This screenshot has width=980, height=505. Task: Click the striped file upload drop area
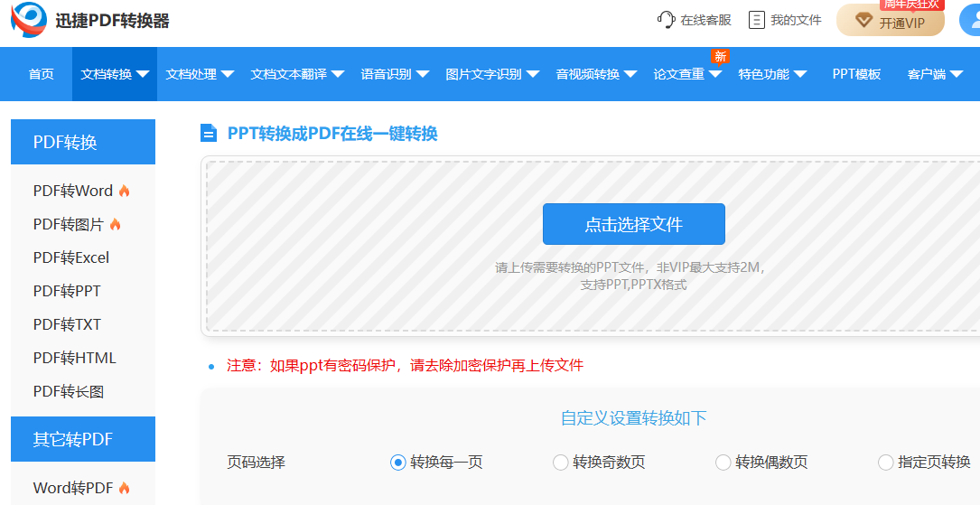[x=593, y=247]
